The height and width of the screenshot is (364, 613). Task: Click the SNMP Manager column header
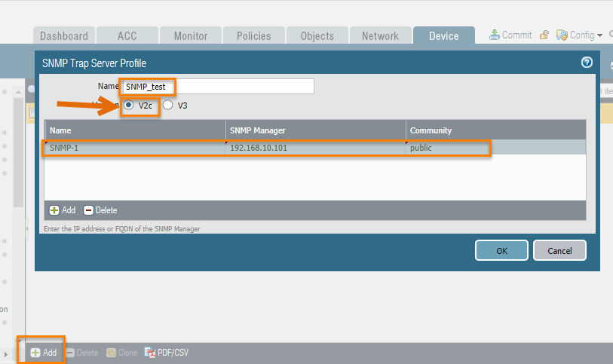coord(315,130)
